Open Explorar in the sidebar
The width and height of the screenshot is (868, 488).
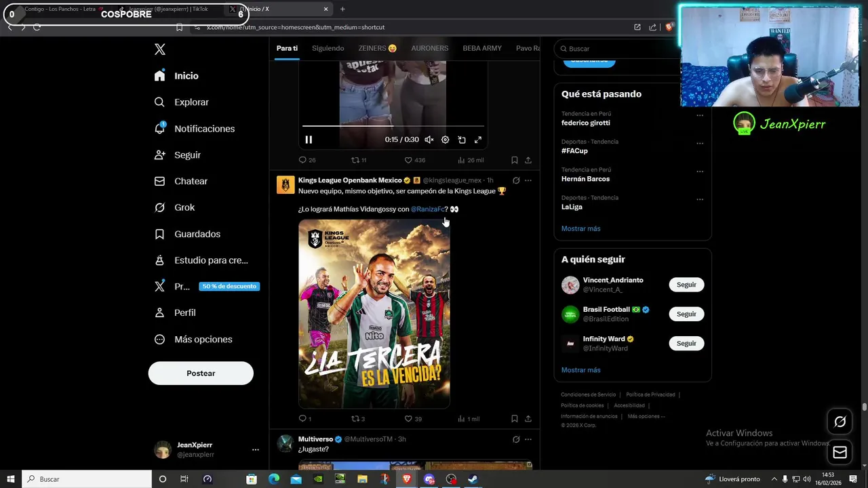(x=181, y=102)
